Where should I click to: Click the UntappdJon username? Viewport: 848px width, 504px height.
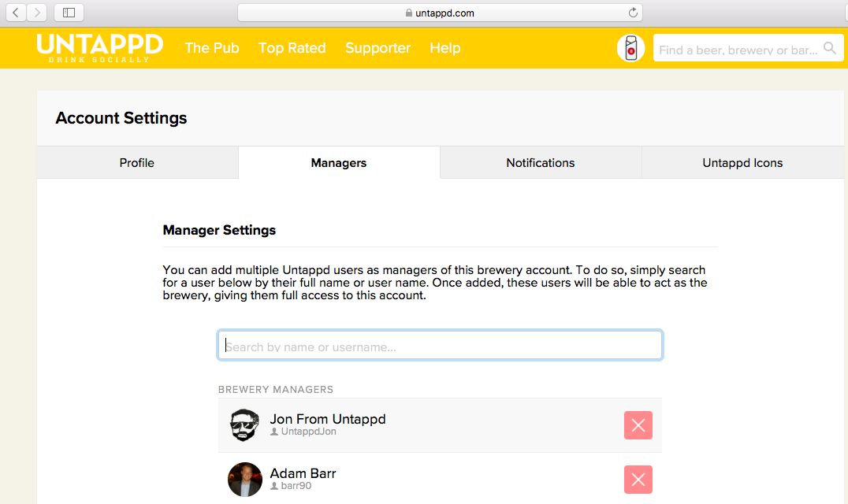pyautogui.click(x=308, y=432)
